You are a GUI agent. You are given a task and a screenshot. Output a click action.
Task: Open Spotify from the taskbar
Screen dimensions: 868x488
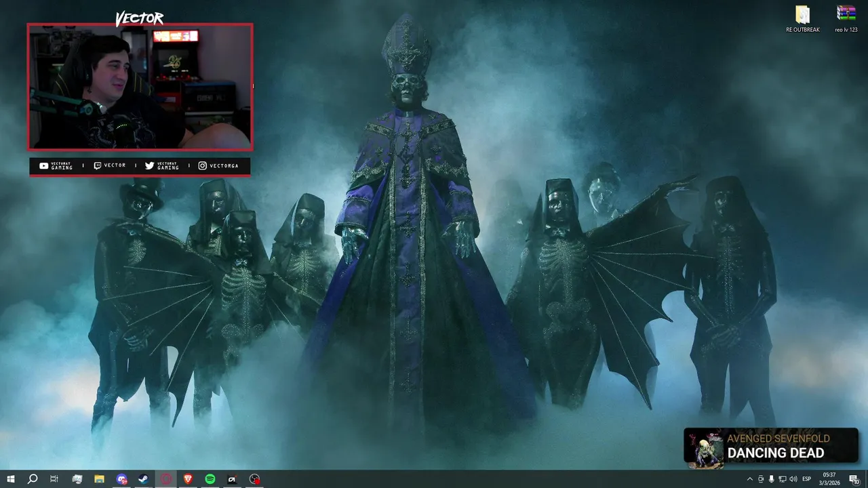[x=210, y=479]
